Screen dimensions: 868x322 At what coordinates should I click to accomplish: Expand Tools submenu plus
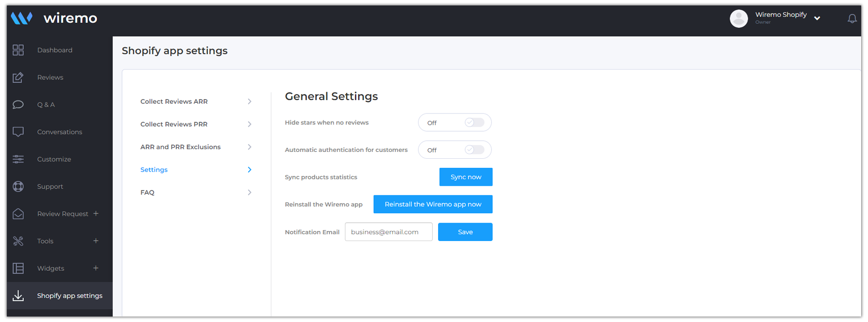(96, 241)
